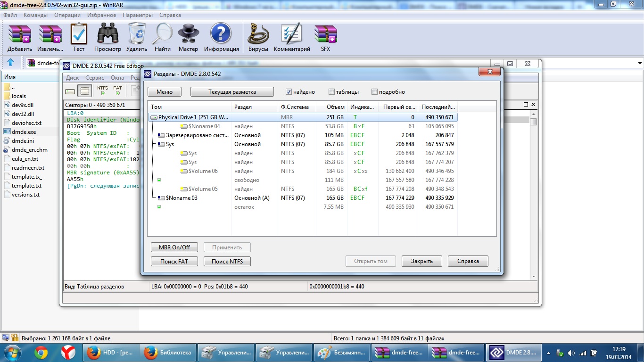Image resolution: width=644 pixels, height=362 pixels.
Task: Open the Команды menu
Action: 35,15
